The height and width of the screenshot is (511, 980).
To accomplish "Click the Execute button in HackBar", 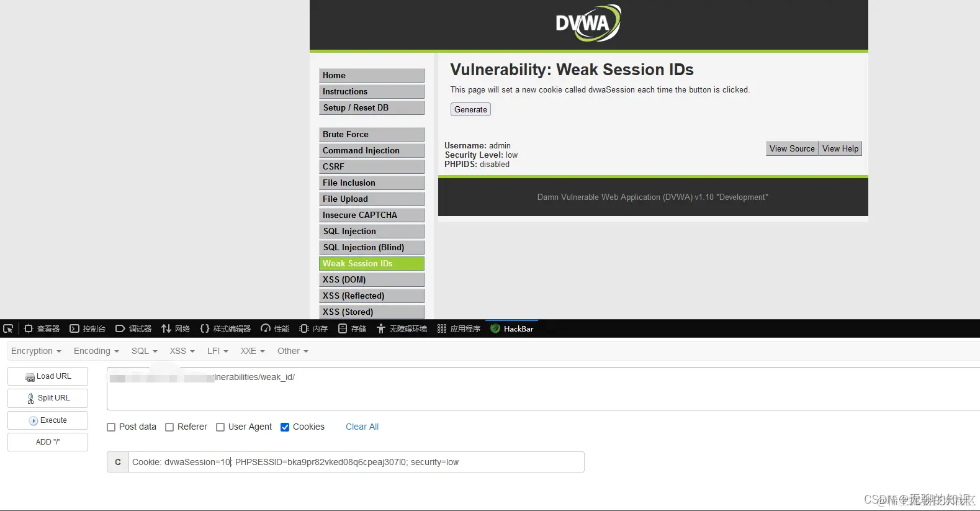I will pos(48,420).
